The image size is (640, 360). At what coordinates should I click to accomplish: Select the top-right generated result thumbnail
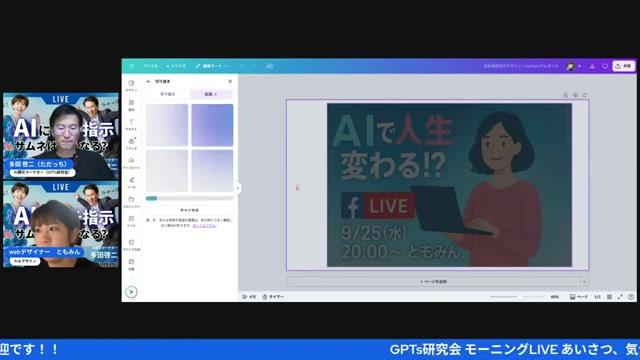(212, 125)
